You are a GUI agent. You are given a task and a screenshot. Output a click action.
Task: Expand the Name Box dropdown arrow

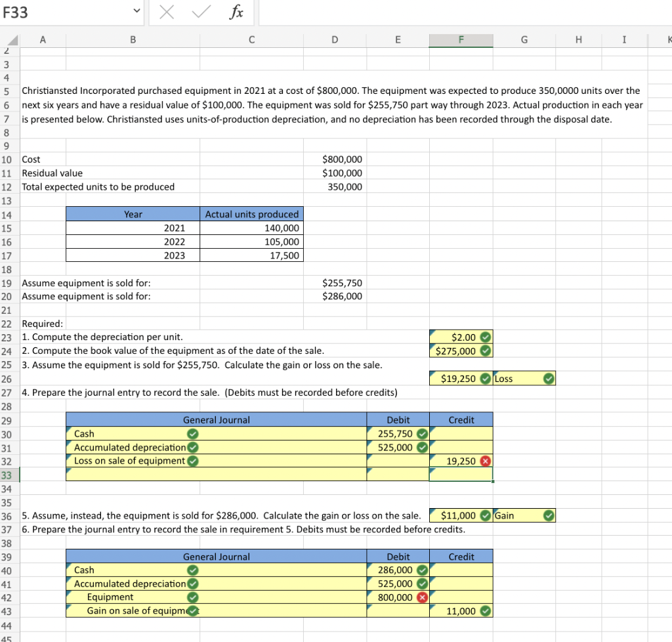(136, 11)
